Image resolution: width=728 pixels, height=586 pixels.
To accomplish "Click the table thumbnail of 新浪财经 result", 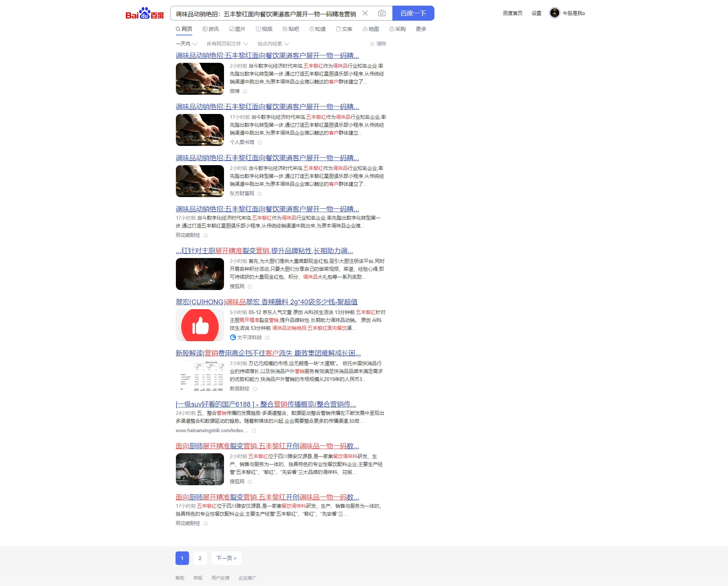I will click(x=200, y=376).
